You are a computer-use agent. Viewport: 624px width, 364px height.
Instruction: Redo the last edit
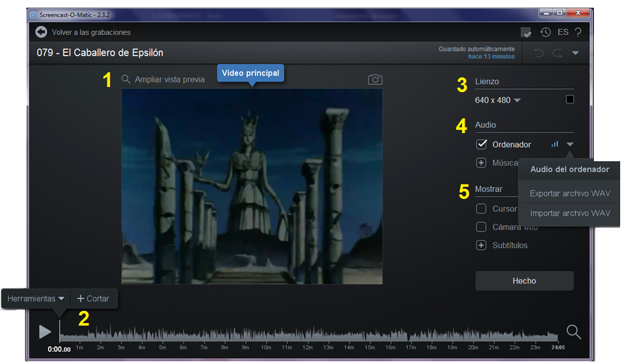(557, 52)
